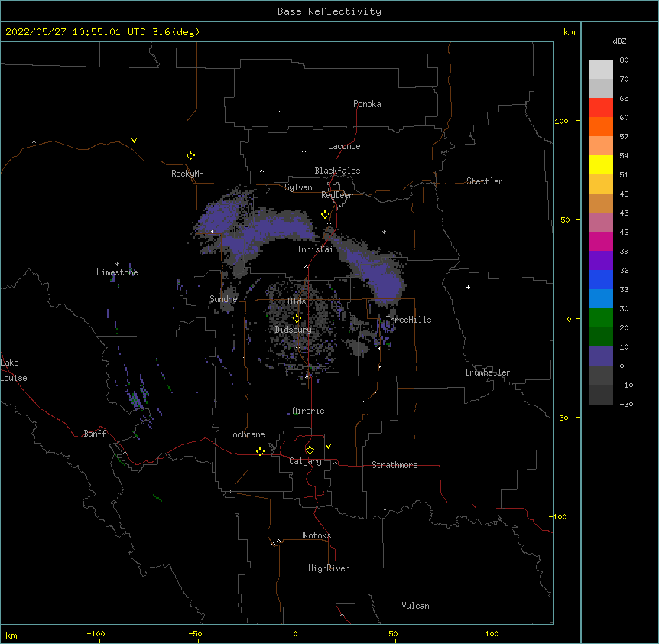Click the red 65 dBZ legend swatch
Image resolution: width=659 pixels, height=644 pixels.
click(x=601, y=107)
